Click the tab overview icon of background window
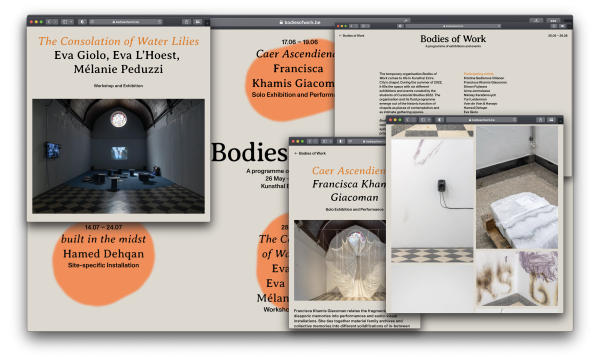Viewport: 600px width, 360px height. [x=553, y=21]
